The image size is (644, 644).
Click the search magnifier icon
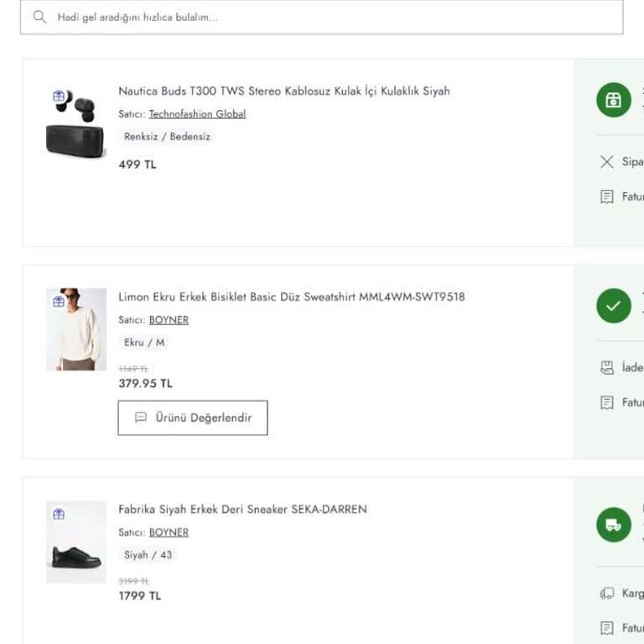pos(39,17)
